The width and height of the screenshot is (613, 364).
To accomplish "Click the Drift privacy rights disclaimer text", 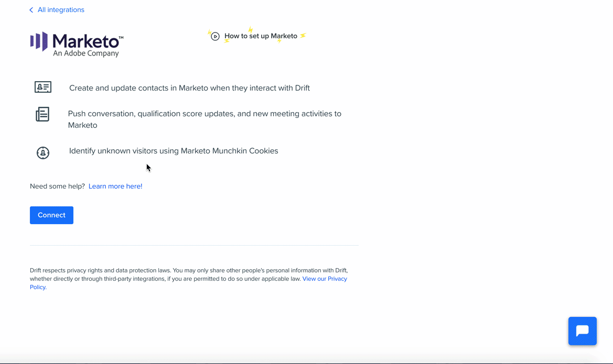I will [x=189, y=279].
